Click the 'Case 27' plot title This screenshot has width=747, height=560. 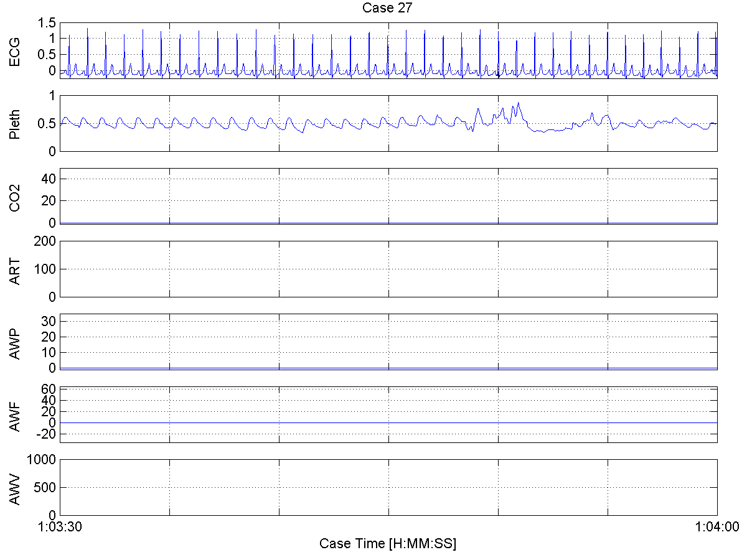388,8
